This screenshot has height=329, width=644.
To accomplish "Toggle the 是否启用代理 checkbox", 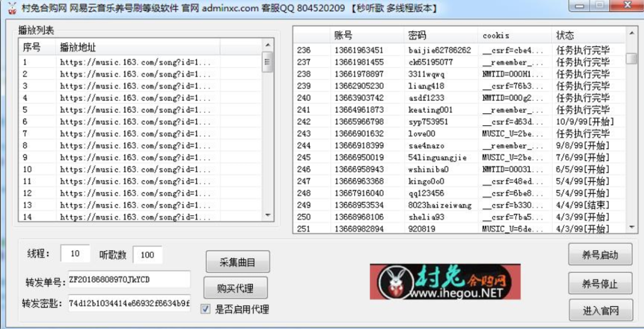I will pyautogui.click(x=206, y=309).
